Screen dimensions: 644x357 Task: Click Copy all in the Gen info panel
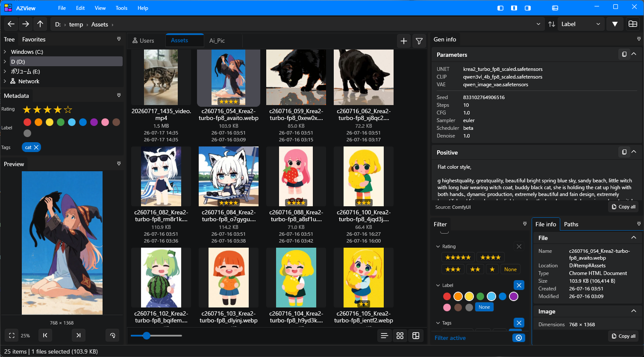pos(623,207)
